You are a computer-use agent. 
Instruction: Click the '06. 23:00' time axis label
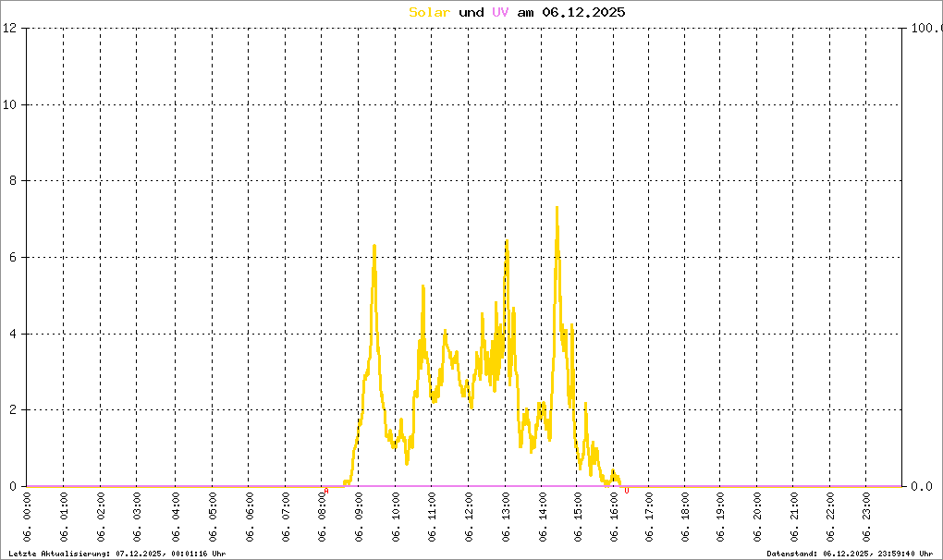tap(866, 517)
